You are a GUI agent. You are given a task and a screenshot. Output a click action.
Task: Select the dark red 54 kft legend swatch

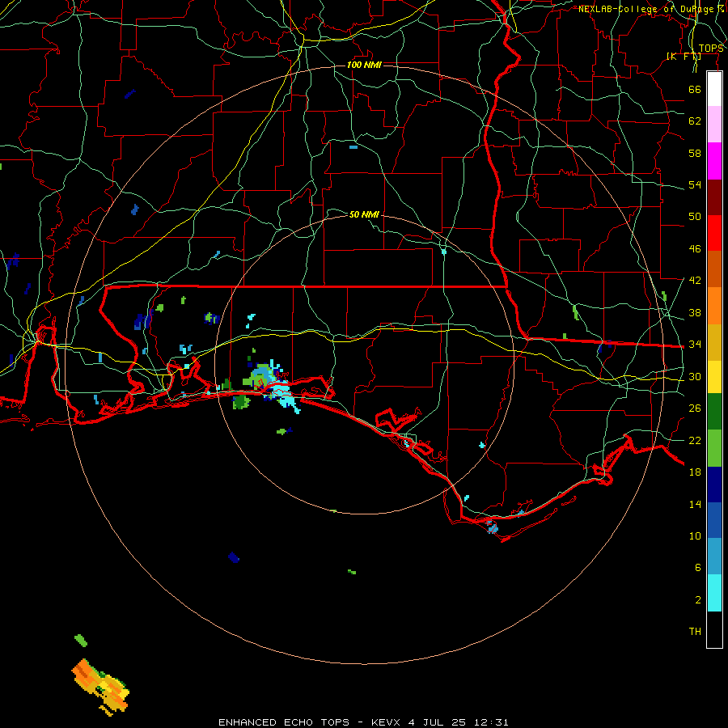pos(714,197)
